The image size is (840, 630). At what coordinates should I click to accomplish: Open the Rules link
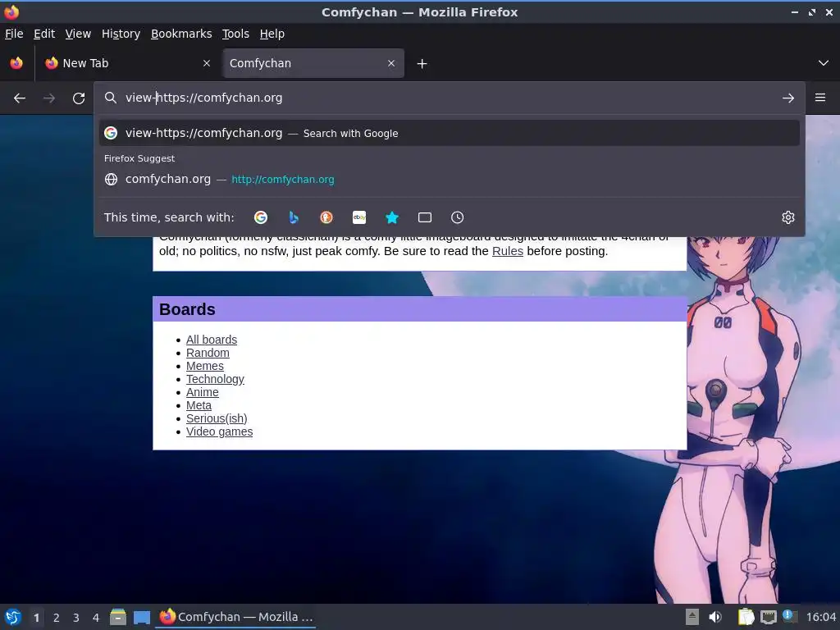[507, 251]
